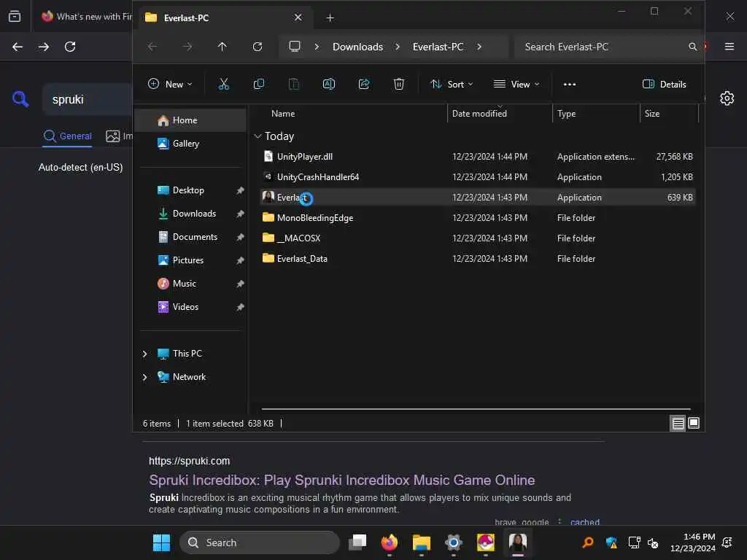Click the Copy icon in File Explorer toolbar
Viewport: 747px width, 560px height.
coord(259,85)
